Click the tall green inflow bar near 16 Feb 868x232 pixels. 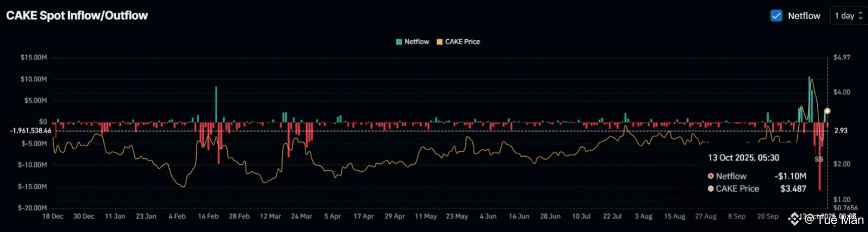[x=216, y=104]
